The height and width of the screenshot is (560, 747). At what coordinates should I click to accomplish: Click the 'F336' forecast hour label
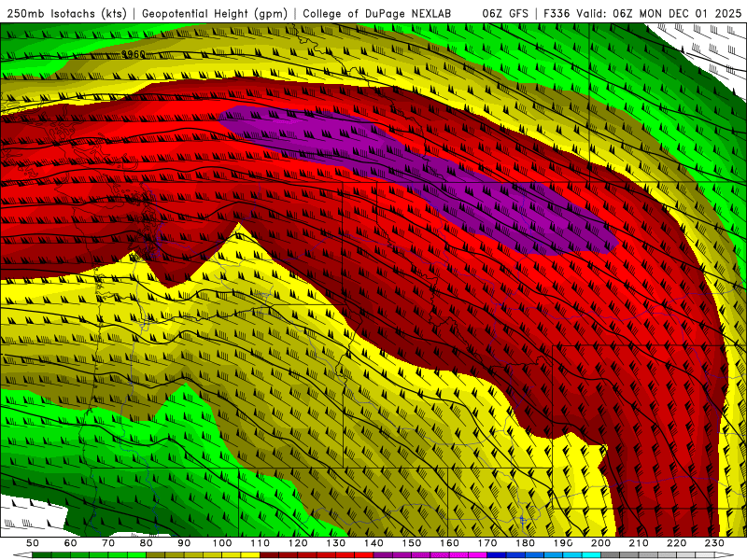[557, 13]
